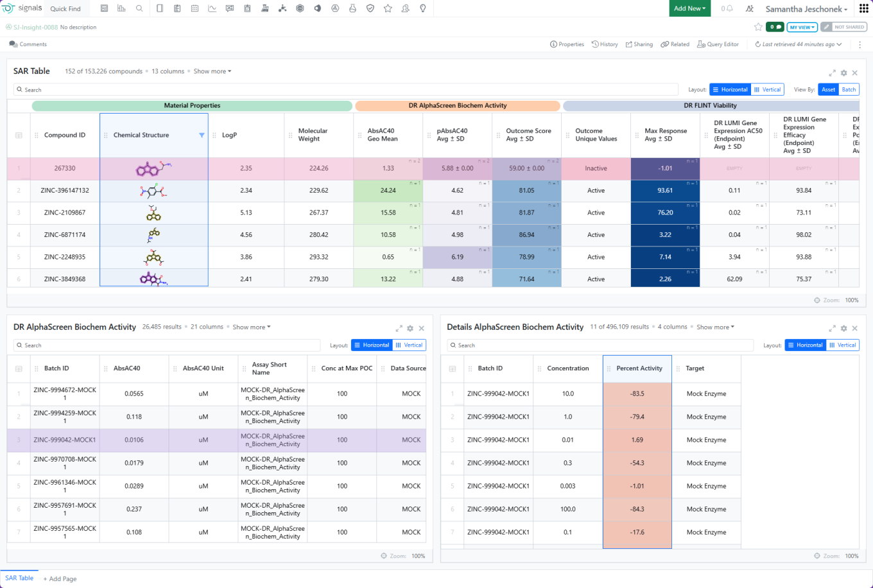Open the Samantha Jeschonek user menu
The image size is (873, 588).
click(806, 9)
